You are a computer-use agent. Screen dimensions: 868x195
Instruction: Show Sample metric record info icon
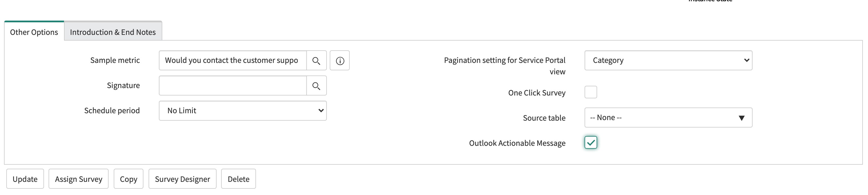340,61
